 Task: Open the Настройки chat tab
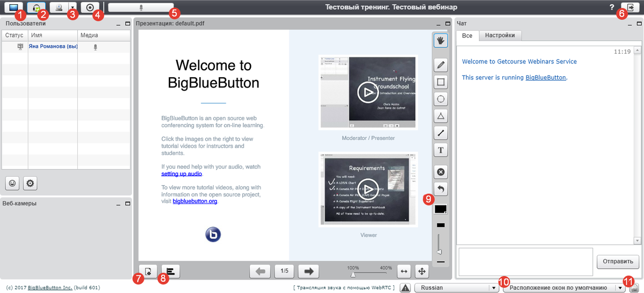(x=500, y=36)
